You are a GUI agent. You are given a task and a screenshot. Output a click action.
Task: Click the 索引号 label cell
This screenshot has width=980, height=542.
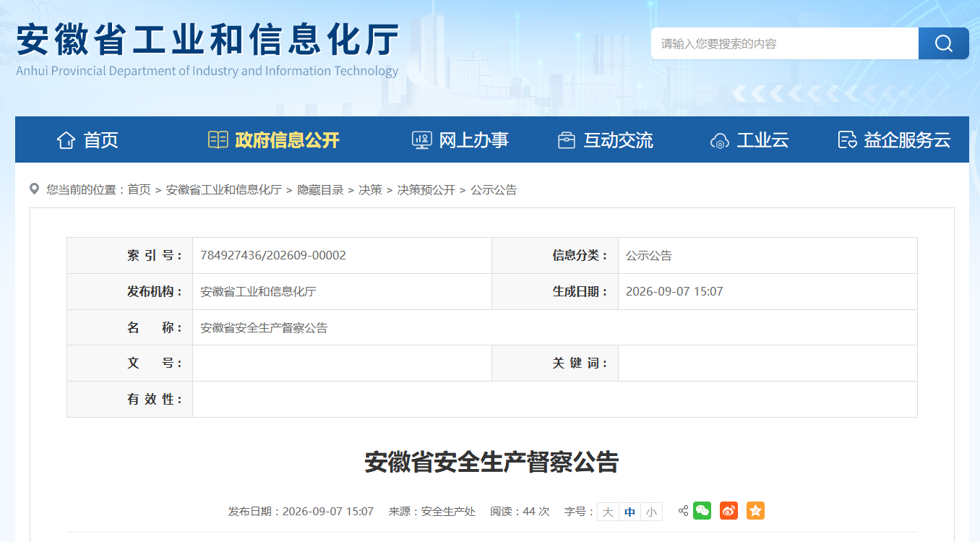tap(130, 255)
